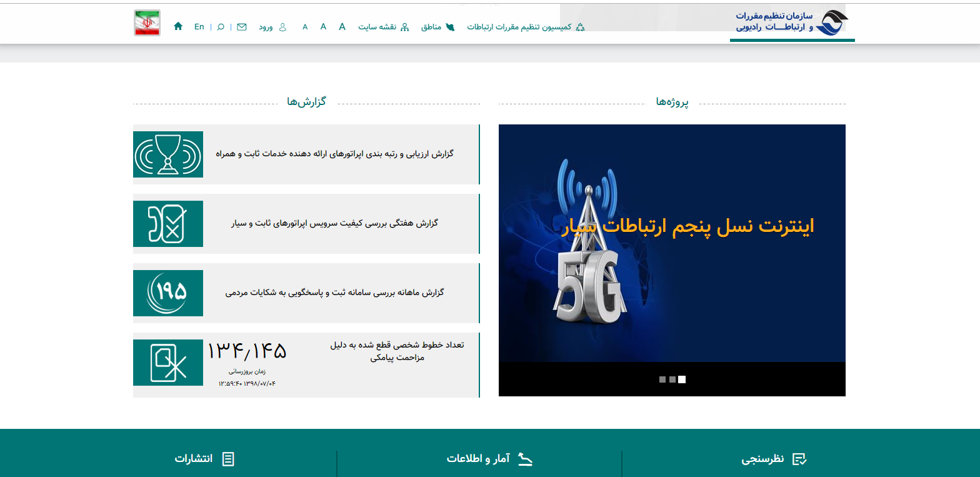Select the white active slide indicator
The height and width of the screenshot is (477, 980).
682,379
